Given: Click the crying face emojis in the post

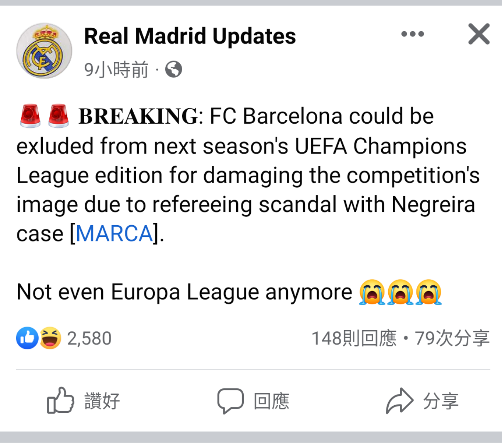Looking at the screenshot, I should pyautogui.click(x=400, y=292).
